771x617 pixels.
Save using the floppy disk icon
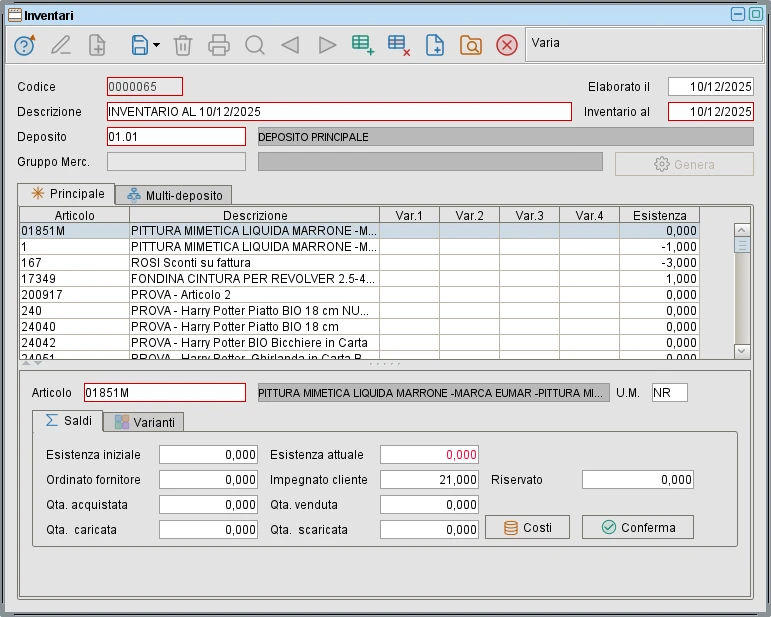[140, 45]
